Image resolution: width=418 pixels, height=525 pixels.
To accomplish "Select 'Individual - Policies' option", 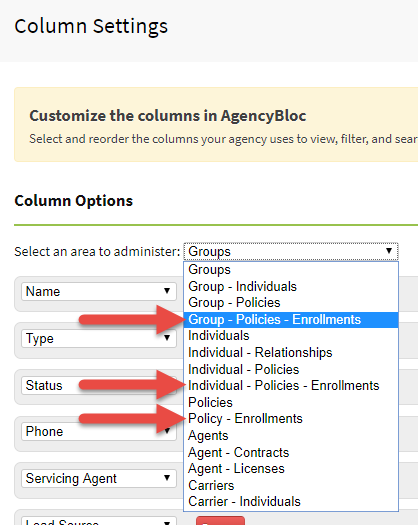I will click(x=291, y=369).
